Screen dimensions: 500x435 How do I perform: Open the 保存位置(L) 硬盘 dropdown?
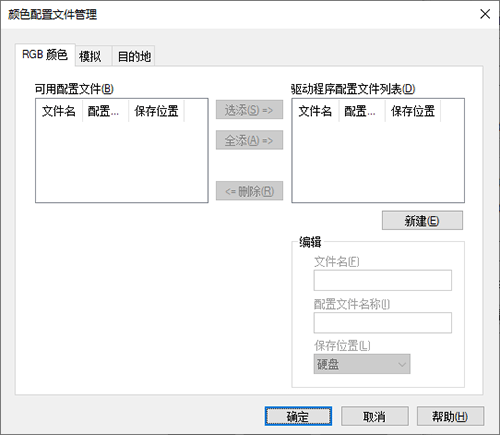click(x=362, y=364)
